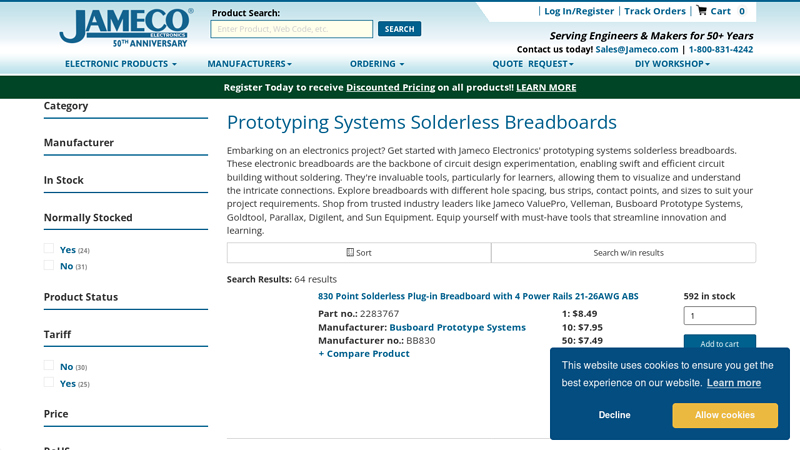Click the 592 in stock text
The width and height of the screenshot is (800, 450).
point(709,296)
